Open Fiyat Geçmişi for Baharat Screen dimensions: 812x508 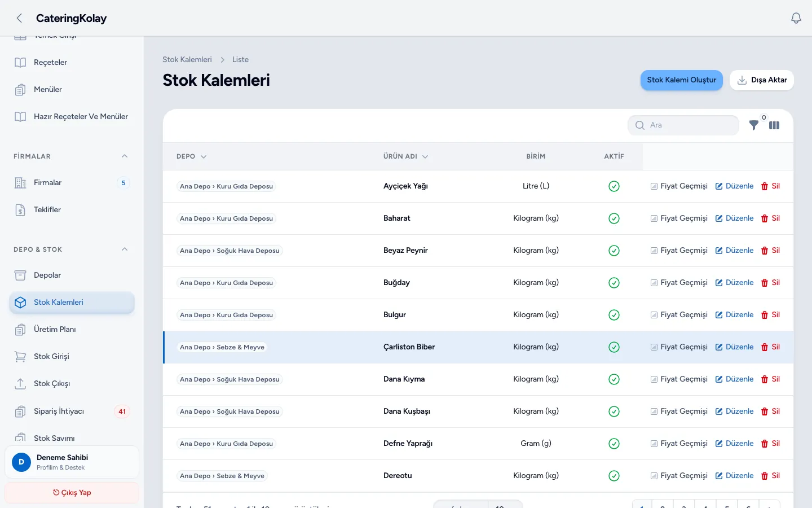click(679, 218)
